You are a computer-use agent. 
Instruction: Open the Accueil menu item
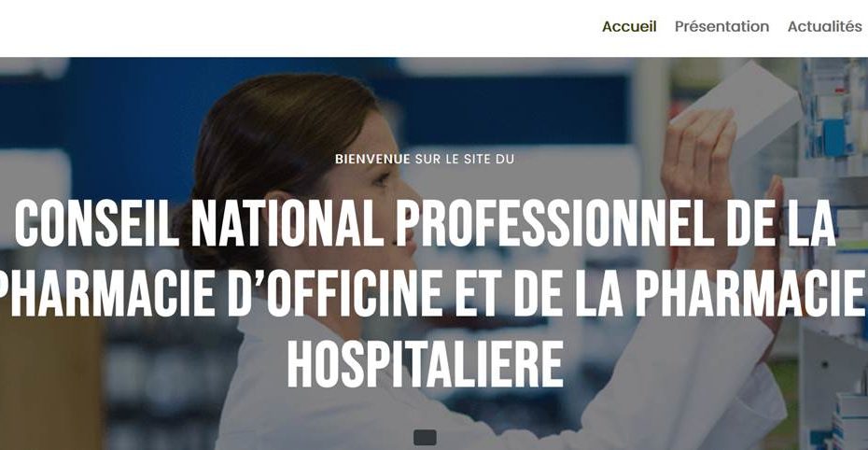[629, 26]
